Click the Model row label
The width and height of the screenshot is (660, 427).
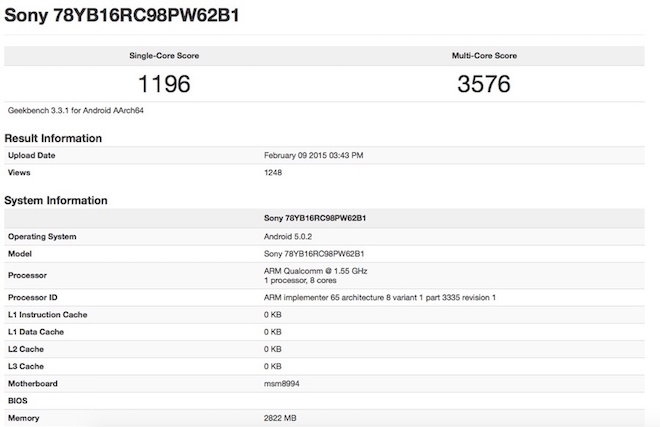coord(20,254)
